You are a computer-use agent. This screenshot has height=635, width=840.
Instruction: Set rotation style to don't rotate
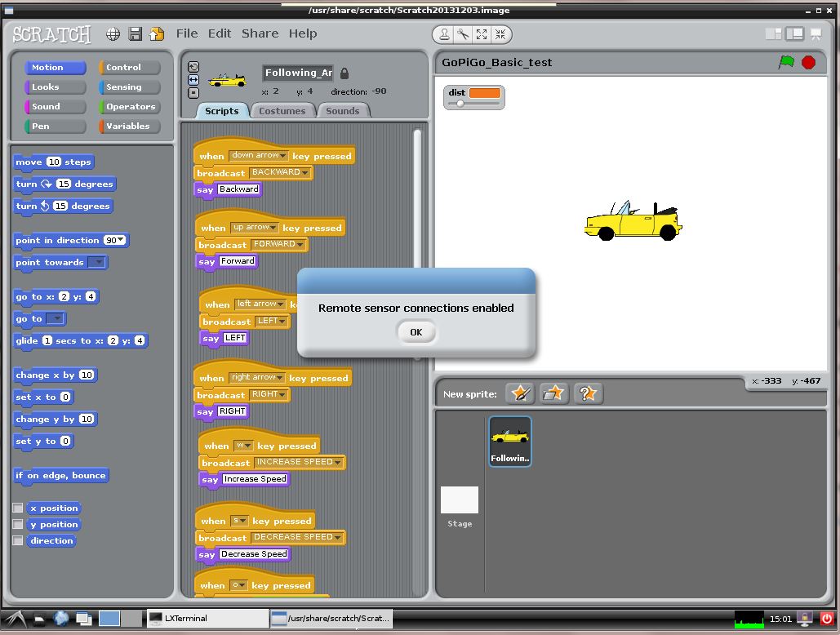193,92
